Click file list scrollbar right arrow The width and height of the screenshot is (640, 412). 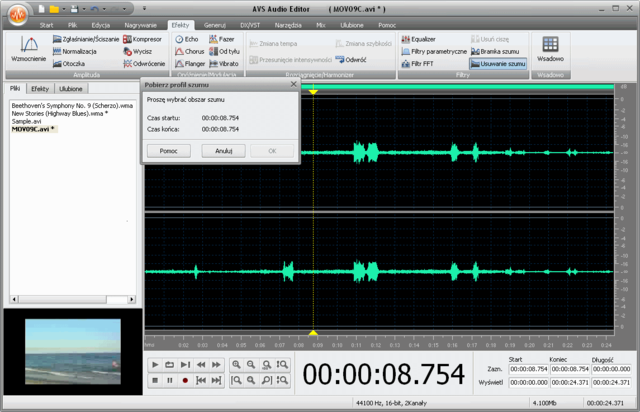(131, 299)
